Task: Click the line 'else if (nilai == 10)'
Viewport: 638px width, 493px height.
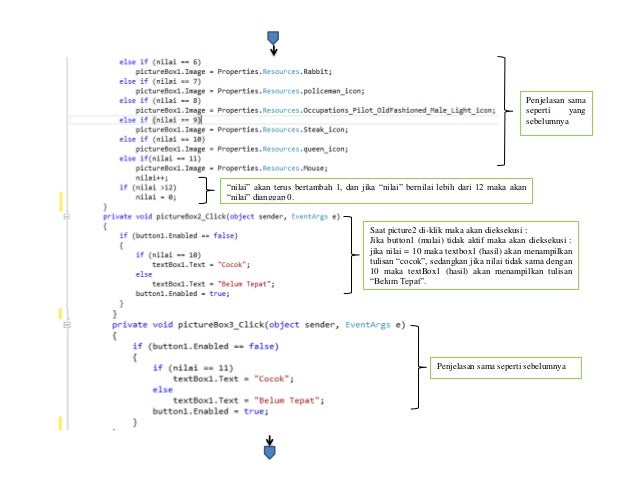Action: pyautogui.click(x=162, y=139)
